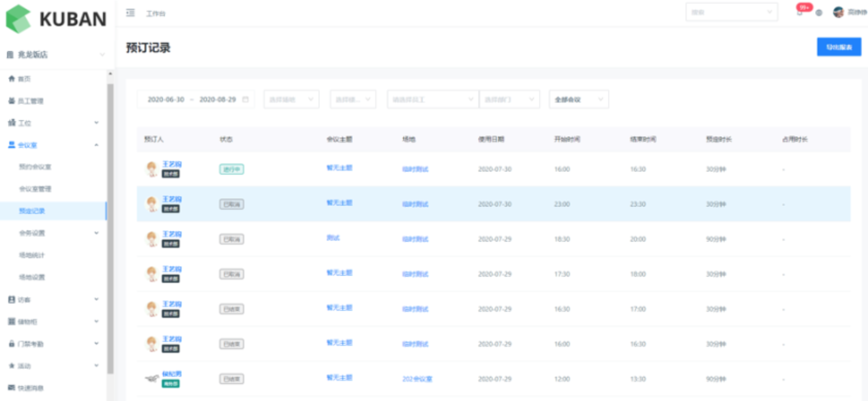
Task: Expand the 储物柜 submenu chevron
Action: coord(96,322)
